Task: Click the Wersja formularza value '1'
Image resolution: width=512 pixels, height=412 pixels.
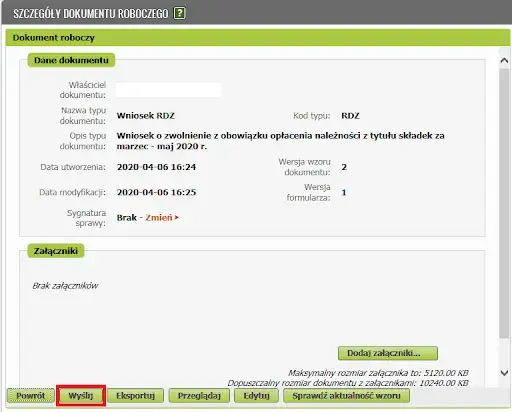Action: click(x=344, y=192)
